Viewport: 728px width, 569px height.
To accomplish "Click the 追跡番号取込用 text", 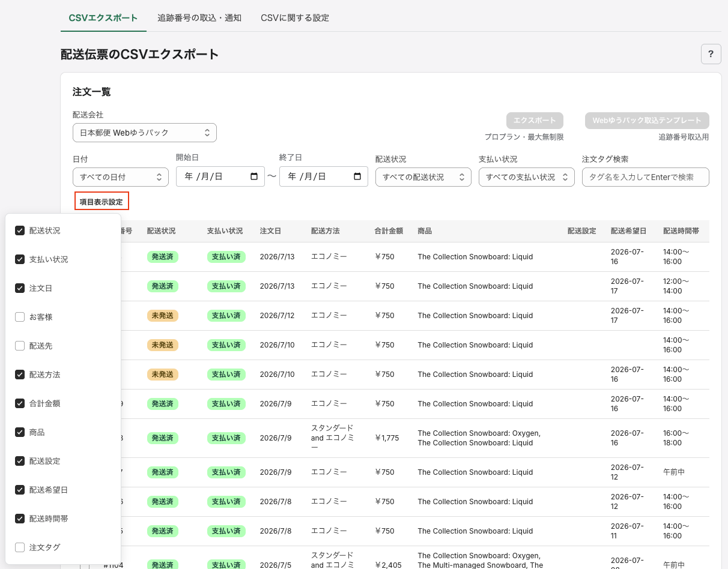I will click(684, 137).
